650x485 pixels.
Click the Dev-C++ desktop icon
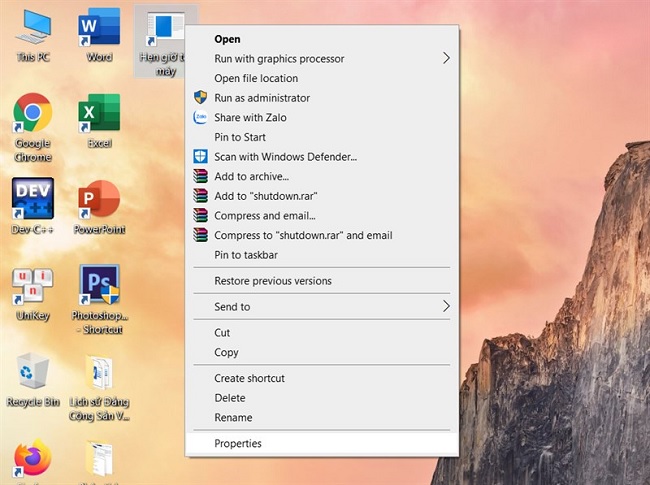tap(32, 201)
